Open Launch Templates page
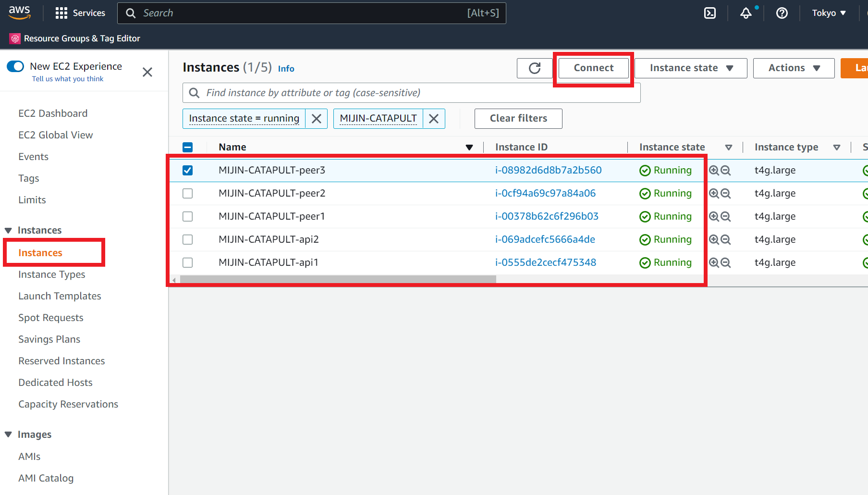Image resolution: width=868 pixels, height=495 pixels. point(60,296)
